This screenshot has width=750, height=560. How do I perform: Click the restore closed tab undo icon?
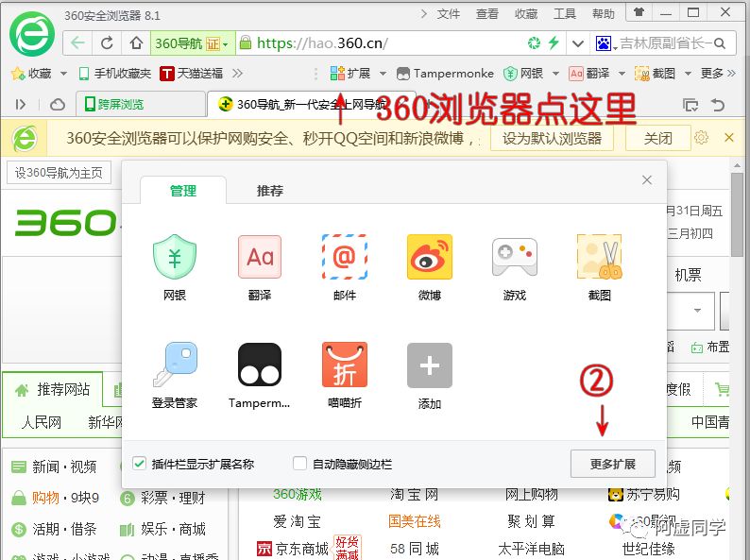click(x=718, y=104)
